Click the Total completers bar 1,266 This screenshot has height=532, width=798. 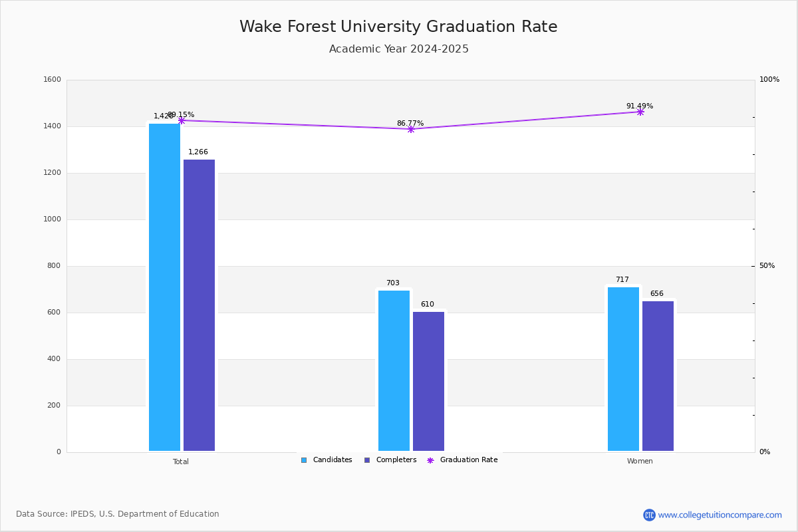pyautogui.click(x=199, y=305)
